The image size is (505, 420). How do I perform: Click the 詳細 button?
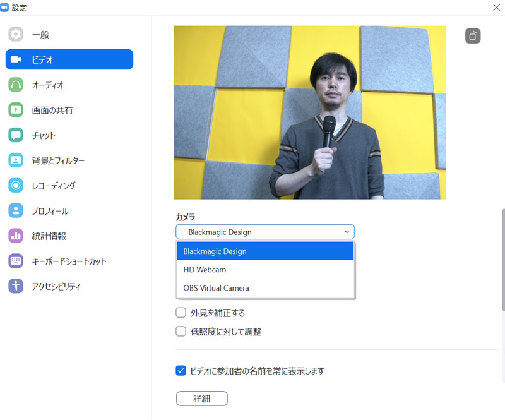click(x=201, y=399)
